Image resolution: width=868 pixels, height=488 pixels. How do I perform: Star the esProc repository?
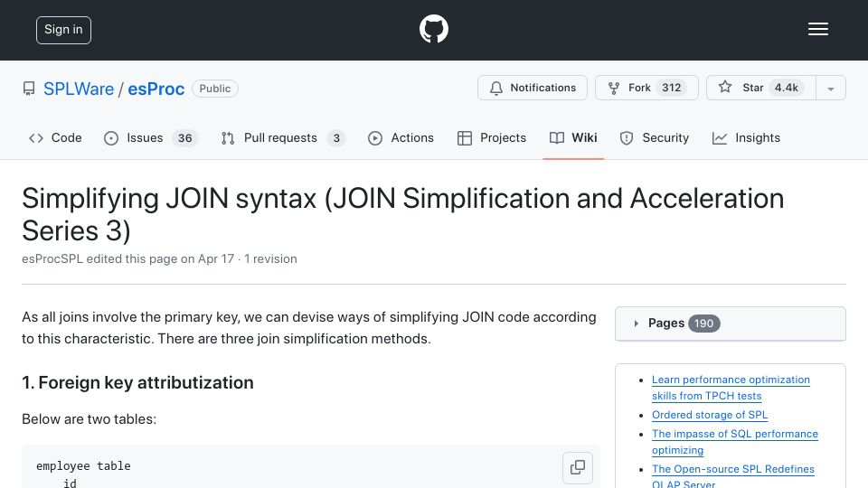click(761, 88)
